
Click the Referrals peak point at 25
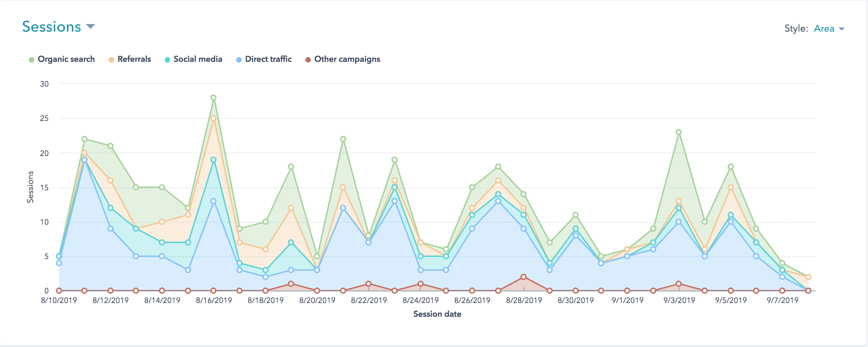pyautogui.click(x=213, y=118)
